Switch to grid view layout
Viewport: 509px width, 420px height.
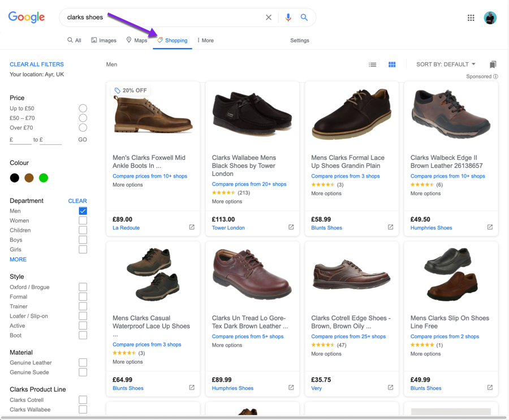click(x=392, y=64)
